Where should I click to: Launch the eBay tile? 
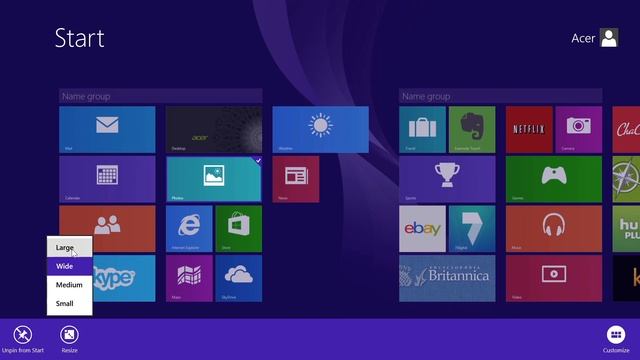pos(422,229)
